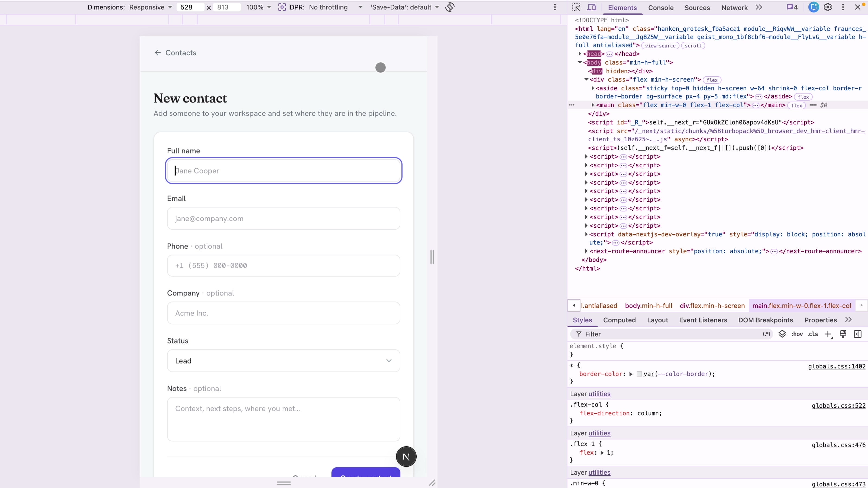The image size is (868, 488).
Task: Click the Contacts back link
Action: tap(181, 53)
